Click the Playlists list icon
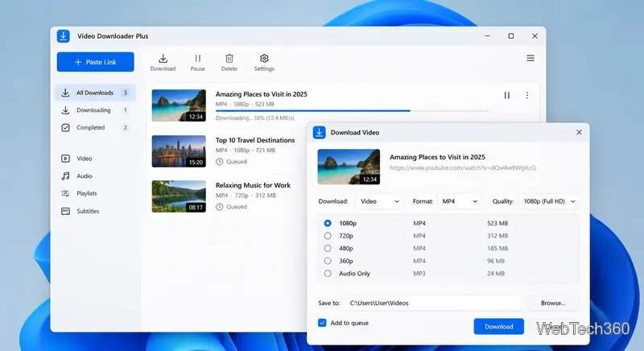This screenshot has width=644, height=351. coord(65,193)
